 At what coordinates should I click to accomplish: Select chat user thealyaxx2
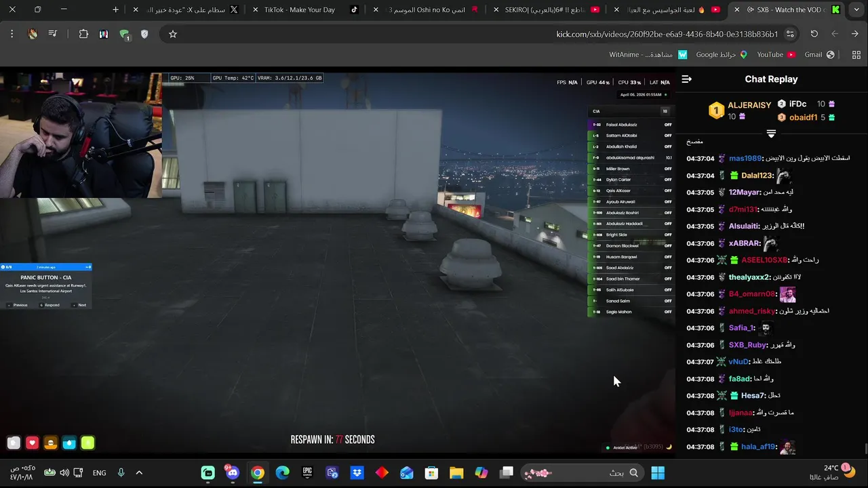coord(749,277)
